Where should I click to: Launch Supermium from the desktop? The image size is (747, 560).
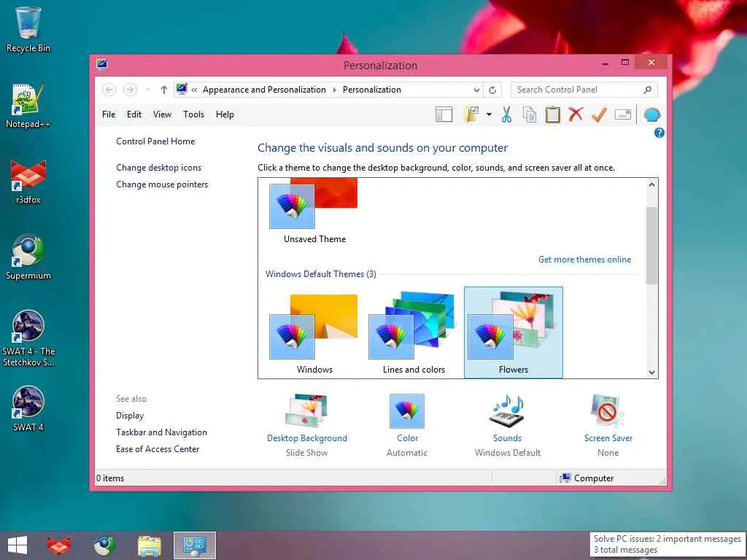[x=28, y=257]
